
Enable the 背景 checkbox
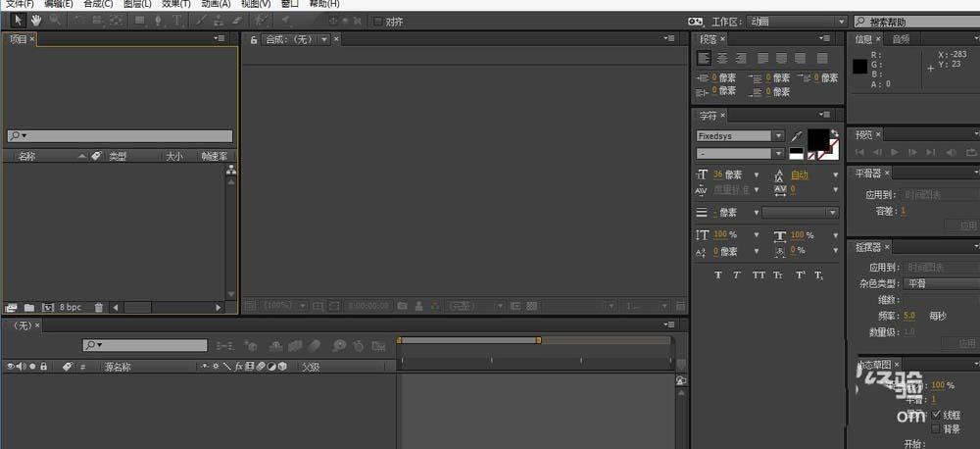click(936, 429)
